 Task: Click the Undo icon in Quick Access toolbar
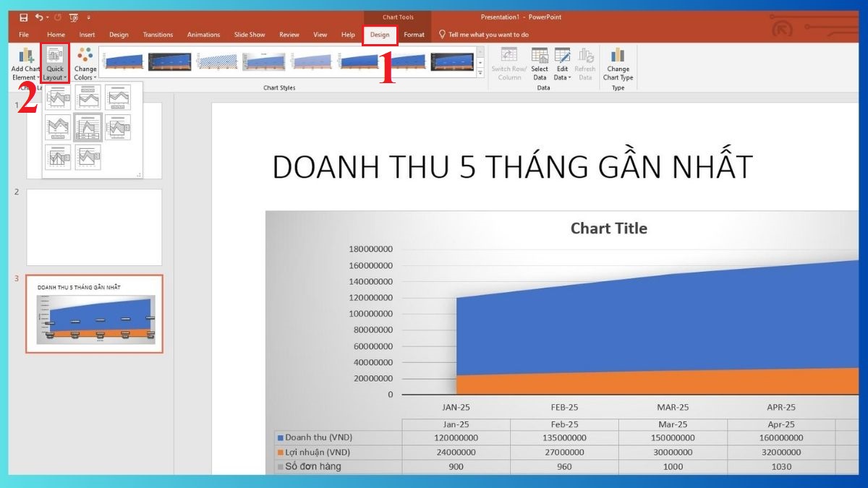click(x=41, y=17)
